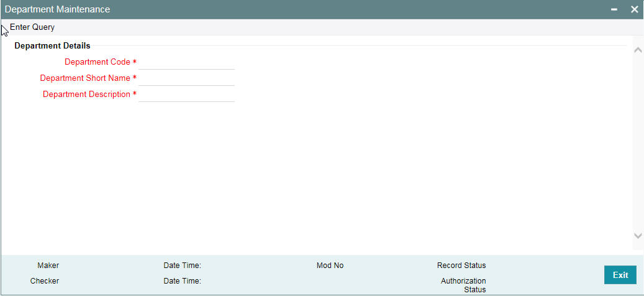Focus the Department Code input field
644x296 pixels.
click(186, 62)
